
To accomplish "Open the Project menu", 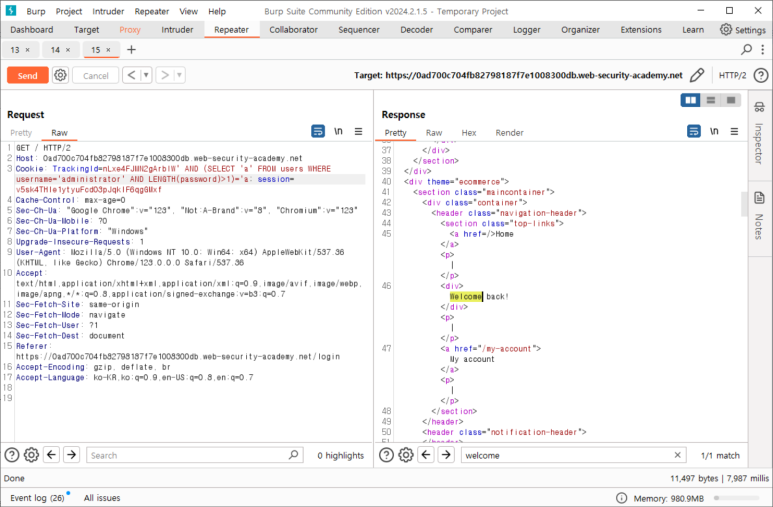I will (69, 11).
